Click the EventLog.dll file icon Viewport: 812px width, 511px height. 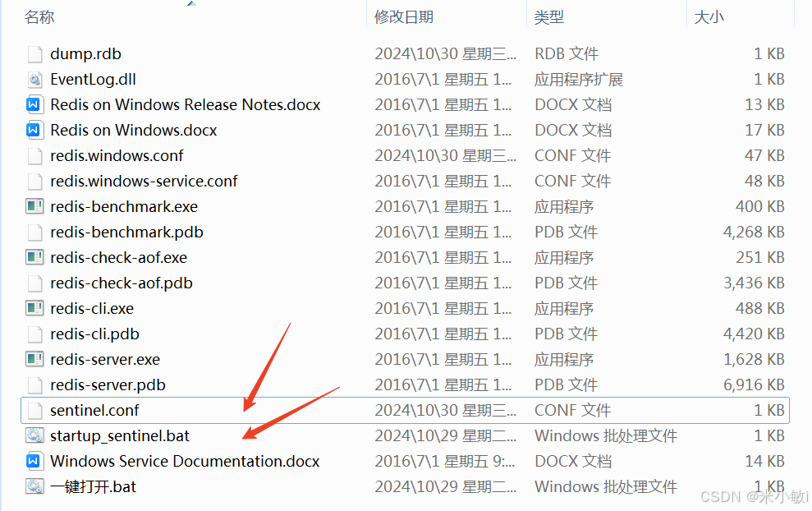point(34,80)
